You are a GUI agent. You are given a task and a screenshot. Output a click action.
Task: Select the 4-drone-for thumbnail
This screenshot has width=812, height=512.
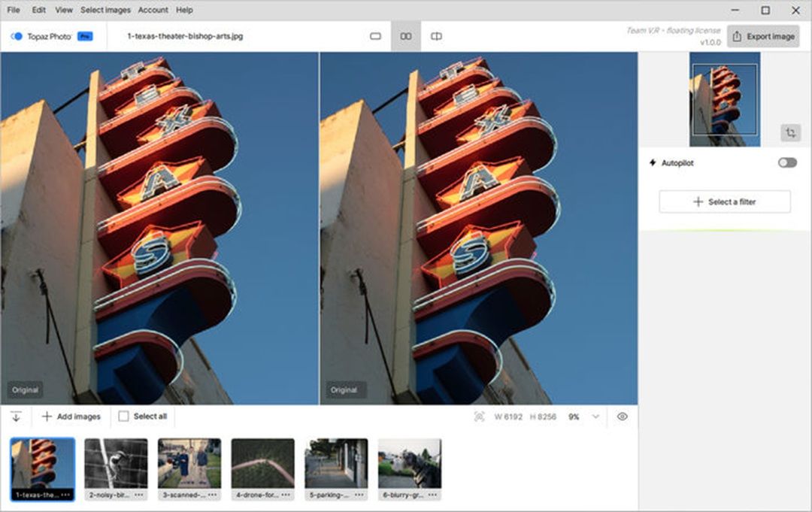click(x=262, y=465)
